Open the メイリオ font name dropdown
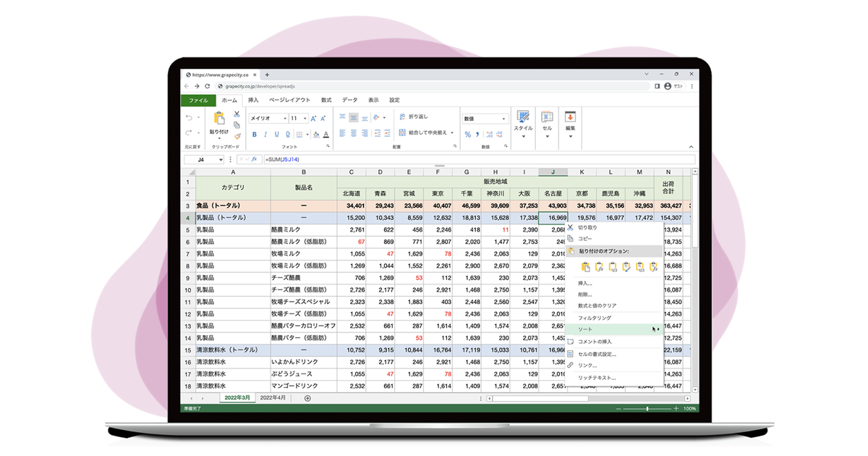 [284, 118]
